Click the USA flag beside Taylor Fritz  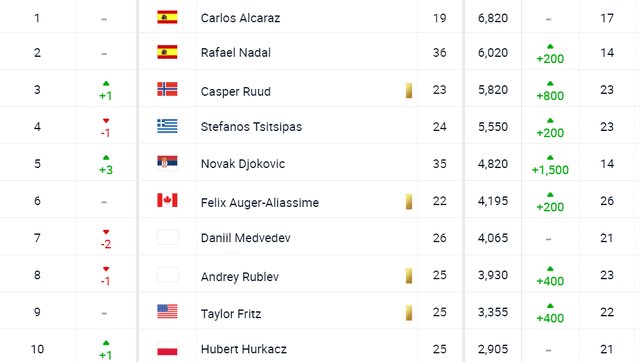[x=167, y=311]
